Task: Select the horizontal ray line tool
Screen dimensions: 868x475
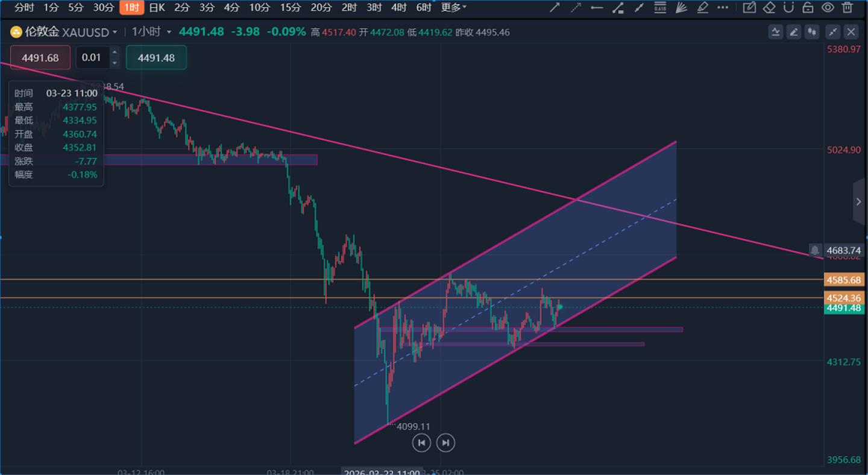Action: (x=597, y=8)
